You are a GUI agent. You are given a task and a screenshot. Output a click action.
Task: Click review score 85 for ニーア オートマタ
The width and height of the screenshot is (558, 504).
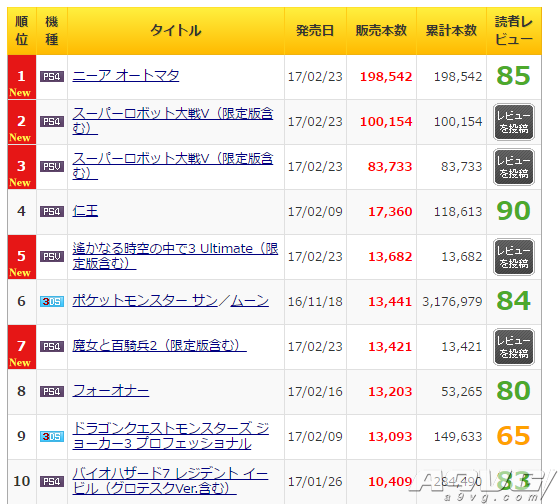click(513, 76)
